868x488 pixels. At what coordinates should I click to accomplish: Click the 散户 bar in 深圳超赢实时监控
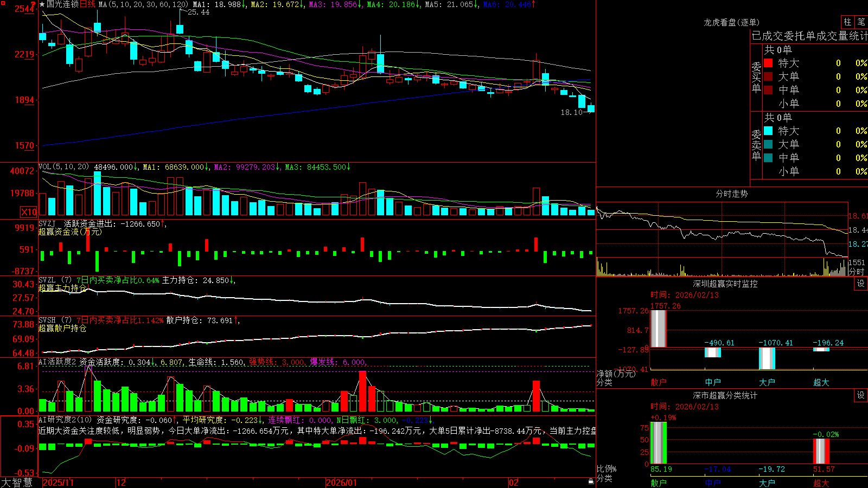pos(659,329)
